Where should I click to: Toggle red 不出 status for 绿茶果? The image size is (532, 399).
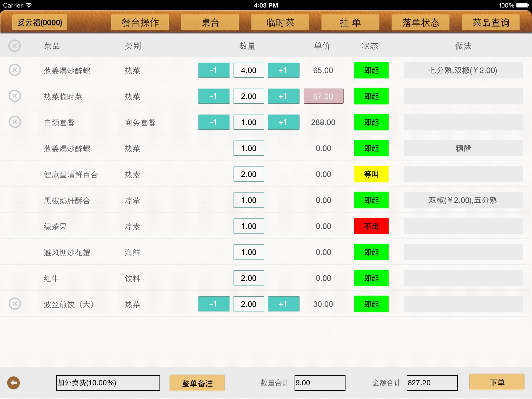click(x=371, y=226)
